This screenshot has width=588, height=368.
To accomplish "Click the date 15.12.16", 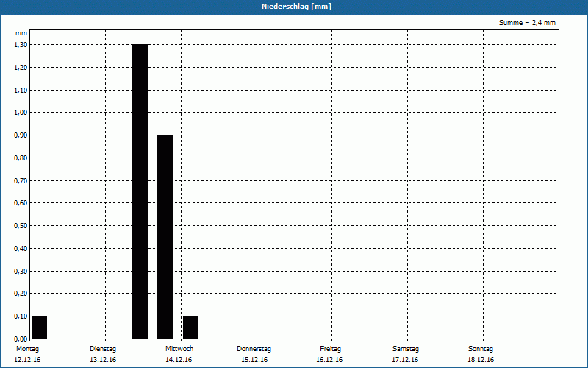I will coord(254,360).
